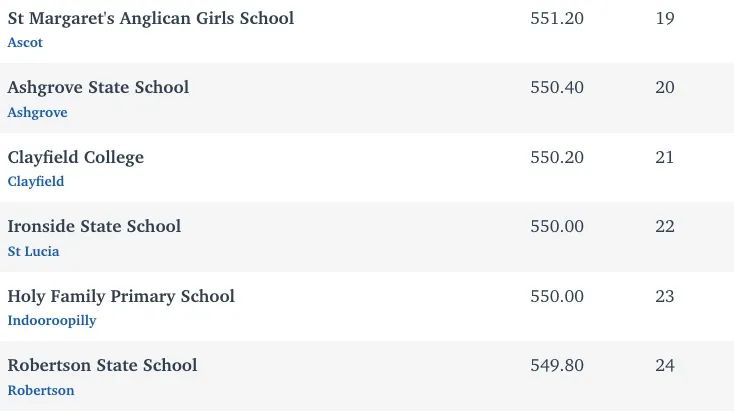Open the Ascot suburb link
This screenshot has height=412, width=734.
pyautogui.click(x=25, y=43)
